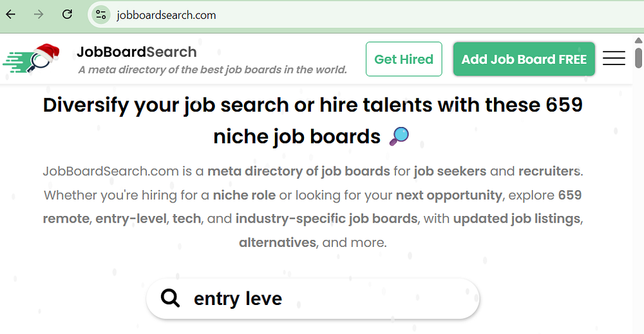
Task: Click the JobBoardSearch site name
Action: (x=137, y=52)
